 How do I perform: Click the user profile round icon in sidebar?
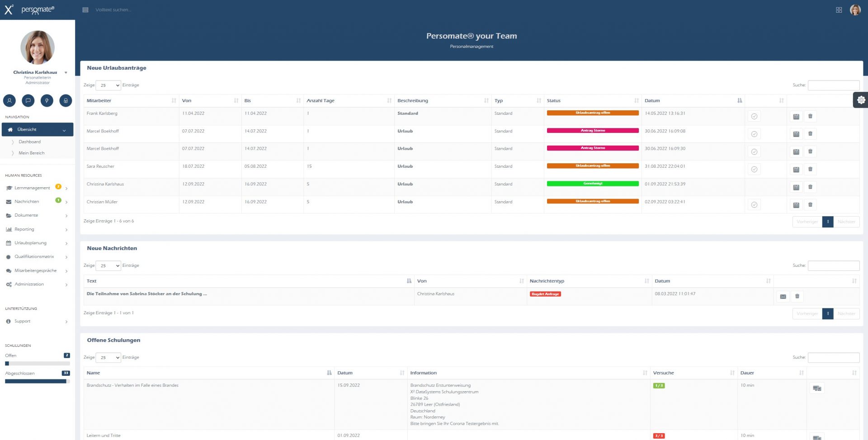(9, 100)
